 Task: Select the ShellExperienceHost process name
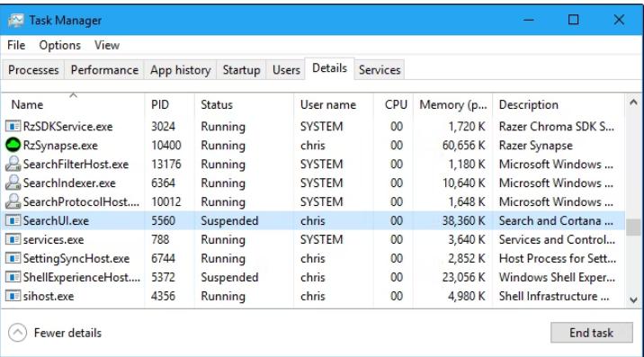click(82, 278)
